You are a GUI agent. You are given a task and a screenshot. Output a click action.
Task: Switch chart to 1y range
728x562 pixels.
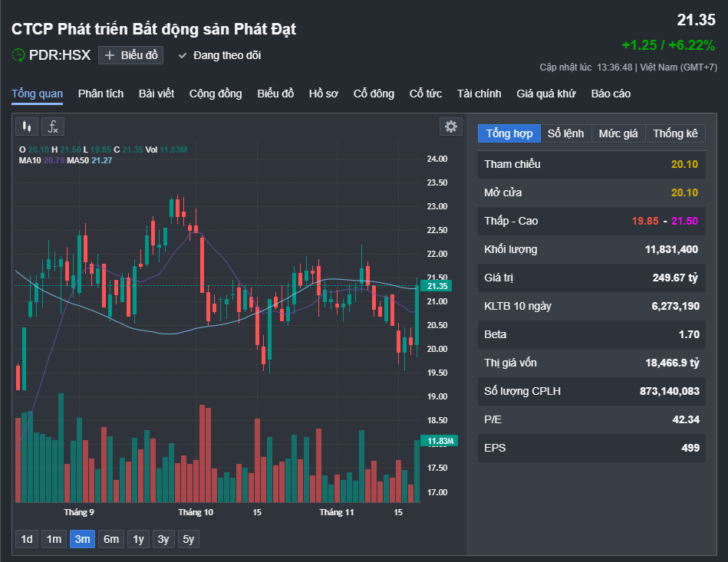coord(139,539)
